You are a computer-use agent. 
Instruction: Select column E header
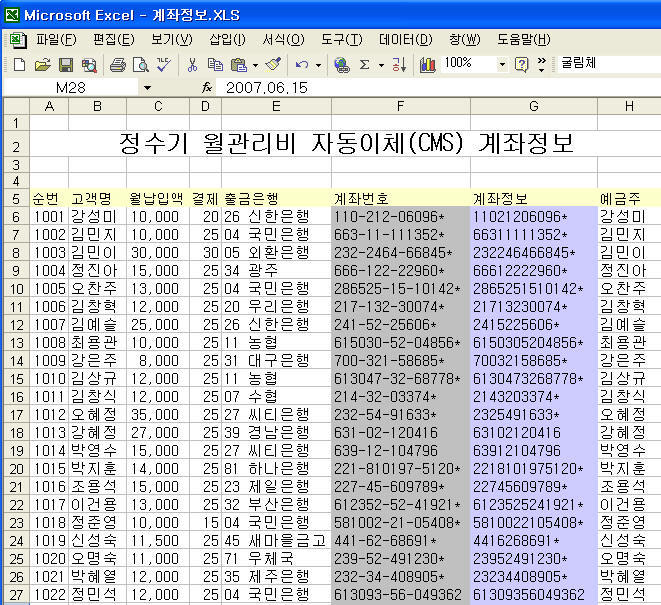click(276, 106)
